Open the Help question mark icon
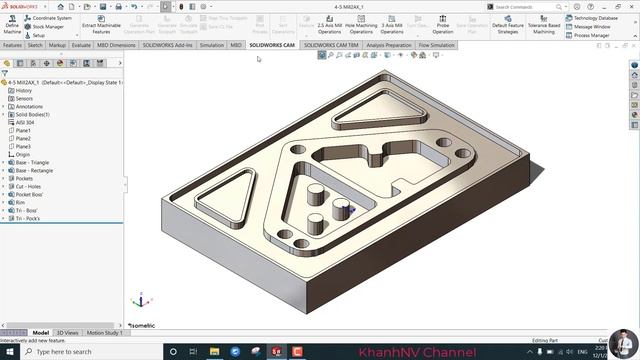Screen dimensions: 640x360 pyautogui.click(x=591, y=7)
